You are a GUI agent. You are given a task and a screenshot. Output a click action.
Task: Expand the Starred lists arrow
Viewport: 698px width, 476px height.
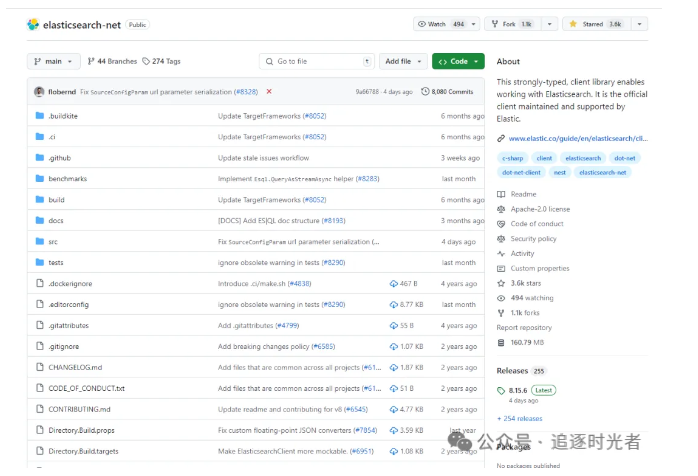640,24
